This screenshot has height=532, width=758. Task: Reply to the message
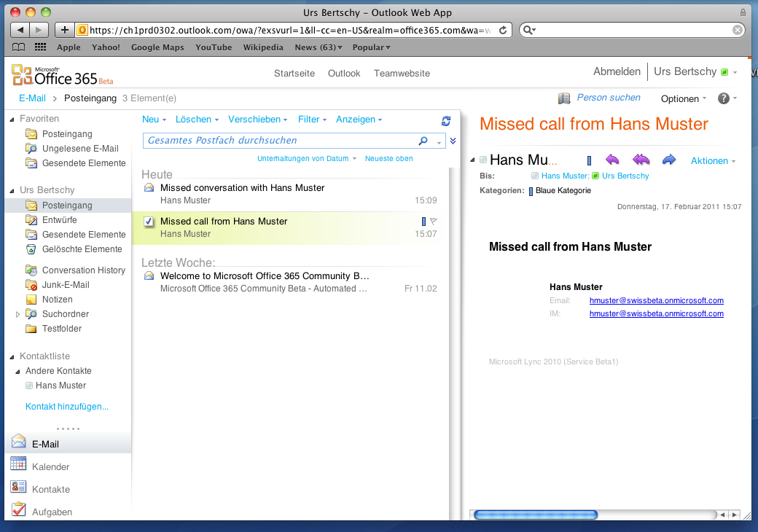pos(612,160)
